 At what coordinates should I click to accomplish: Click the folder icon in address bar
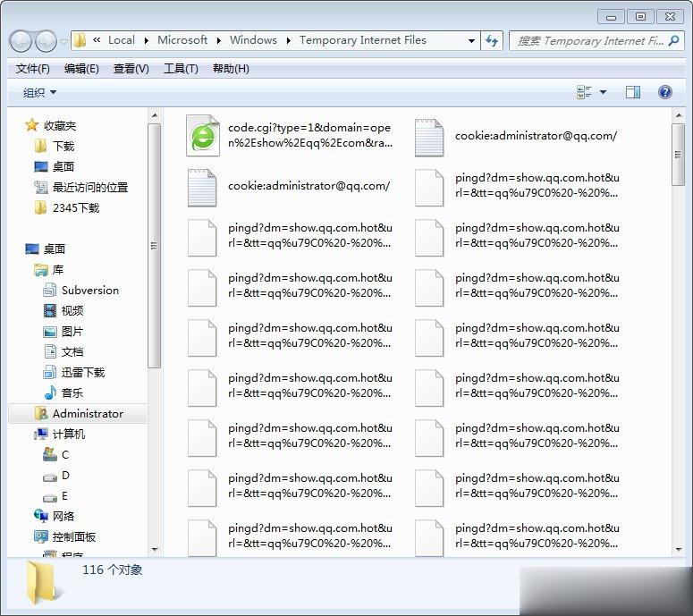pyautogui.click(x=80, y=40)
